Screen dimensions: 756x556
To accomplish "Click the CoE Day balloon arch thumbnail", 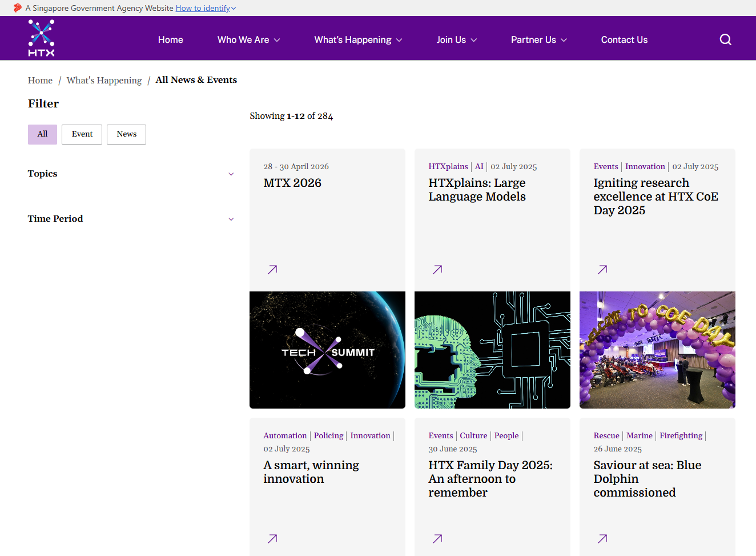I will (x=657, y=350).
